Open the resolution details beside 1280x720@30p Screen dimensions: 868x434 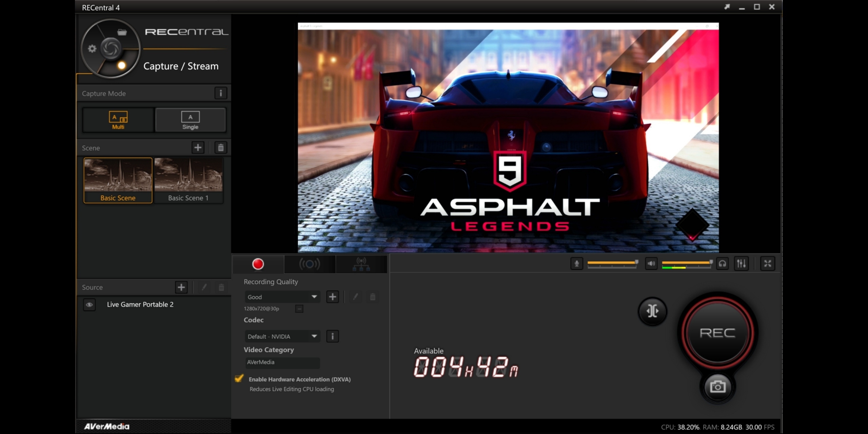(x=299, y=309)
